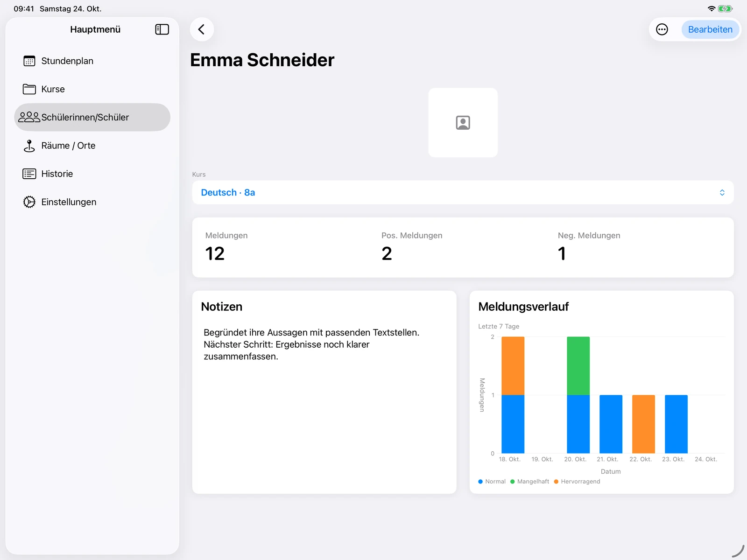Click the Meldungen count 12

pyautogui.click(x=215, y=253)
